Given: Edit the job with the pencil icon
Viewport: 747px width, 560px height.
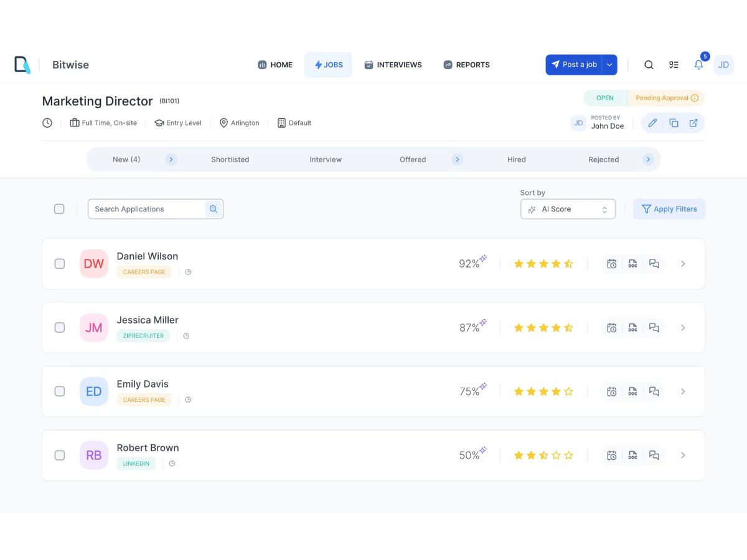Looking at the screenshot, I should (652, 123).
